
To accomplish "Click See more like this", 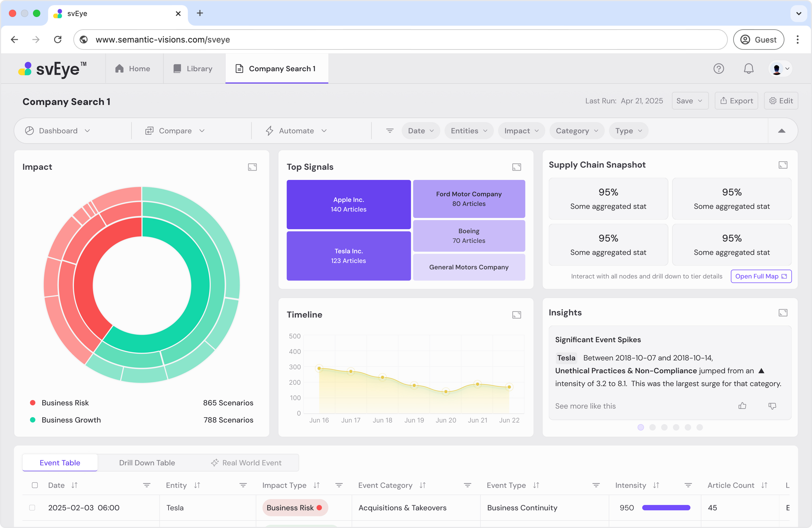I will (x=585, y=406).
